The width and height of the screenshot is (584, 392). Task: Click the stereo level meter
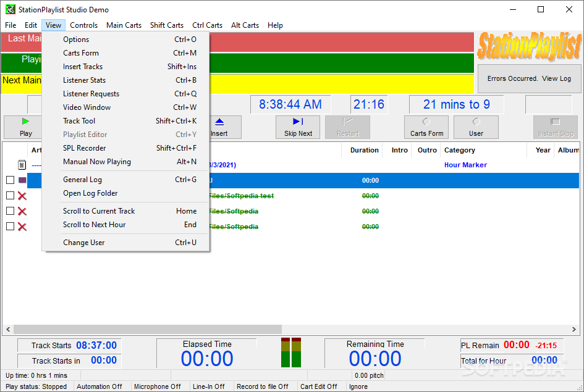coord(291,352)
